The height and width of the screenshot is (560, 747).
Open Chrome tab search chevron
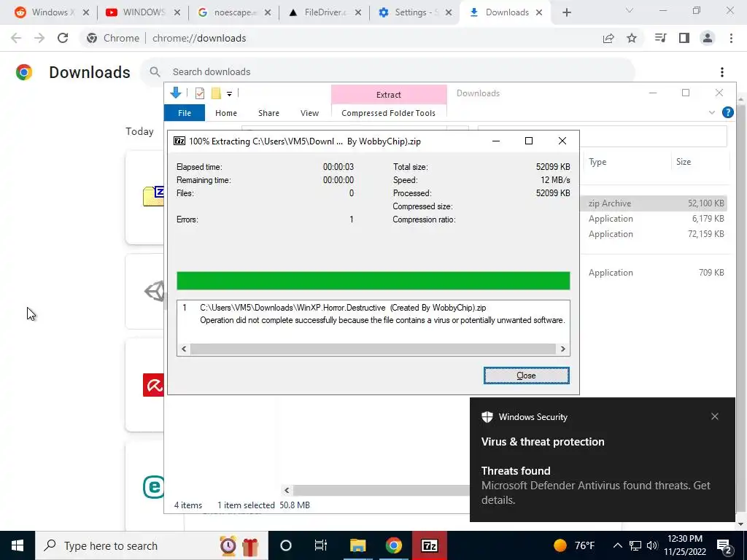(630, 10)
